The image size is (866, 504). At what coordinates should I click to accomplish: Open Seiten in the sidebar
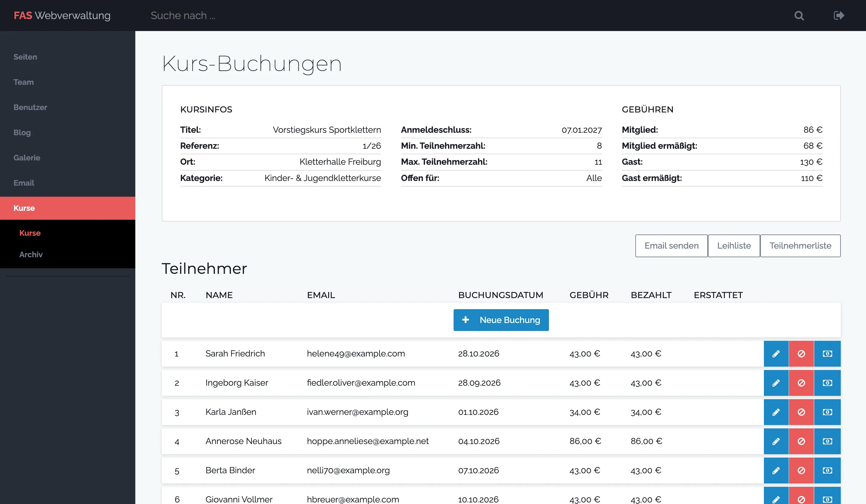click(68, 57)
